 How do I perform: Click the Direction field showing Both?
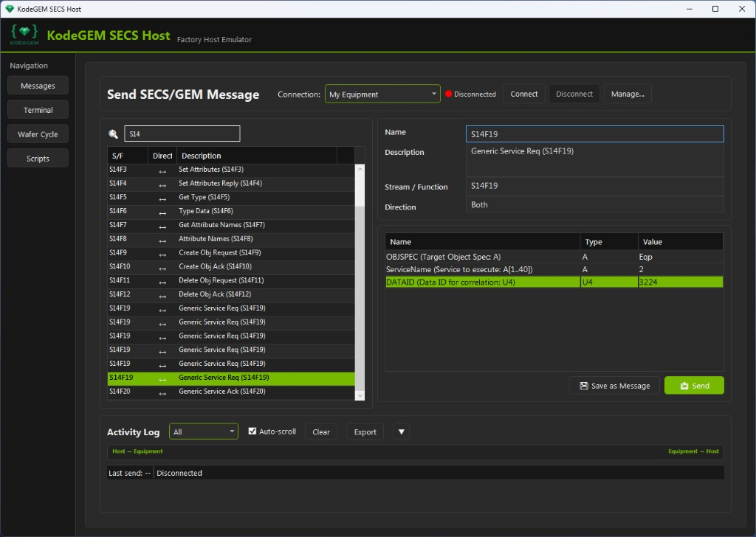594,204
